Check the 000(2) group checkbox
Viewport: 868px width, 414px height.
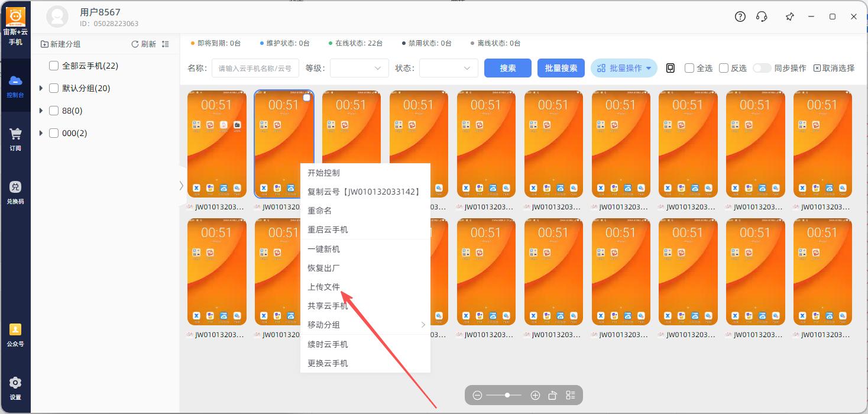53,133
